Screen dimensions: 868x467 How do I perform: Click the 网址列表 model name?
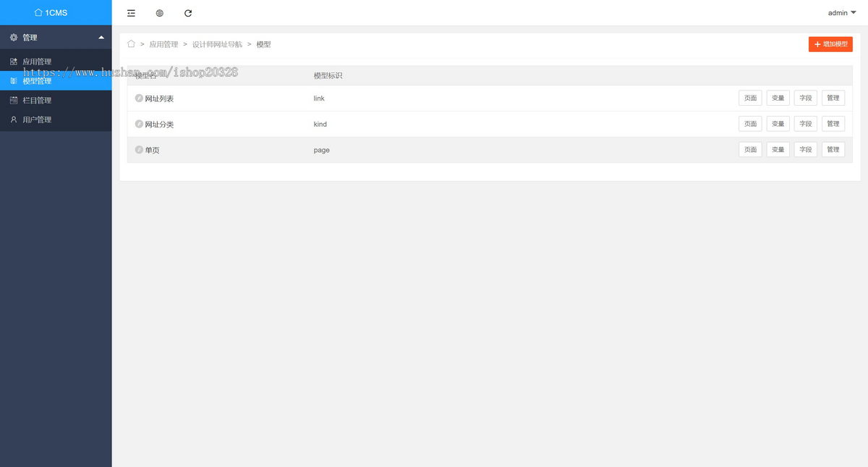159,98
